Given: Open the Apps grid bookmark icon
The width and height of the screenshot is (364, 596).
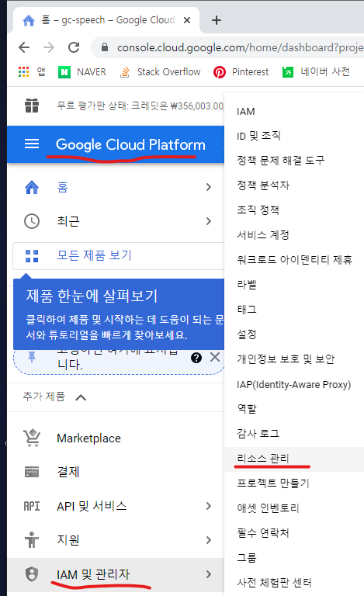Looking at the screenshot, I should click(x=23, y=72).
